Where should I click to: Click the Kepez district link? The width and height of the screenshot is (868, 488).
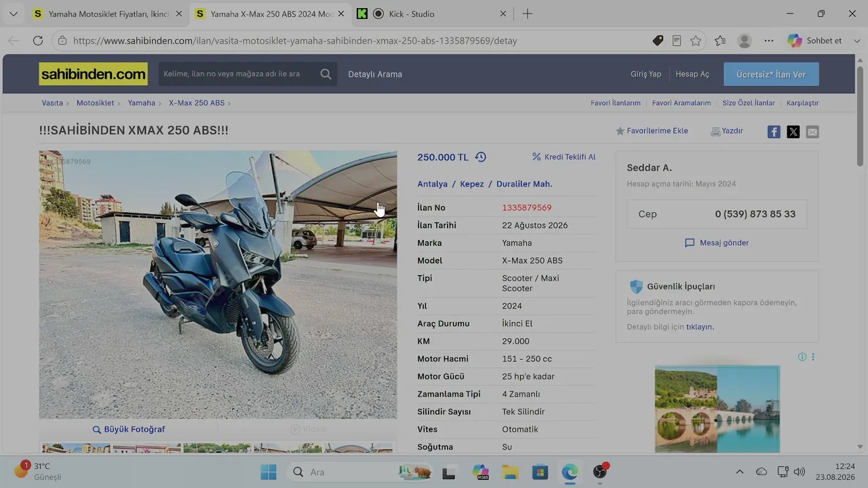point(472,184)
